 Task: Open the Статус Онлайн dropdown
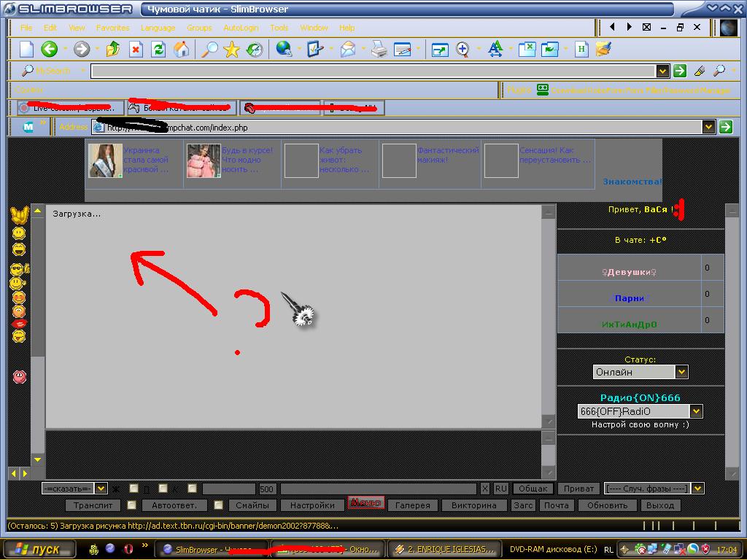[x=681, y=372]
